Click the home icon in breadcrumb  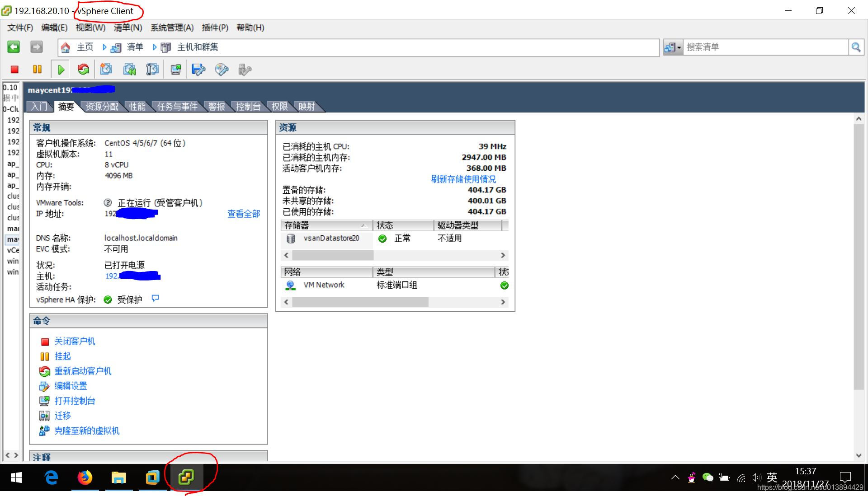[66, 47]
